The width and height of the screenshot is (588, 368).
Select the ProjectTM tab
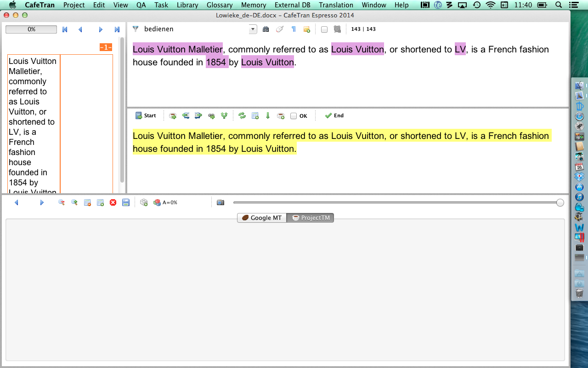(311, 218)
